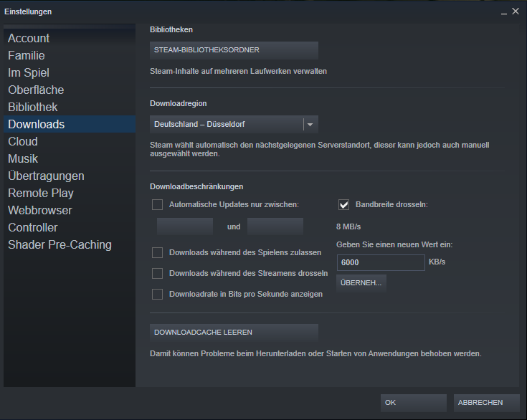Go to Oberfläche settings

coord(70,90)
